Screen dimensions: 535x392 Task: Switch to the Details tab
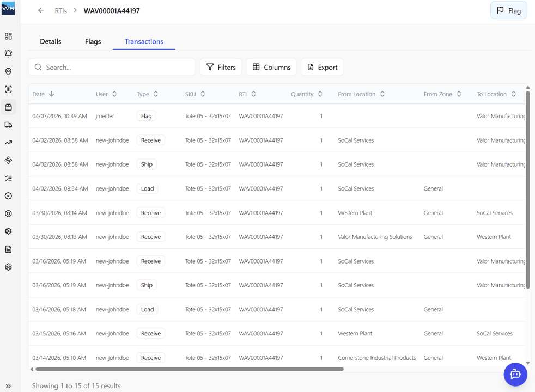tap(50, 41)
